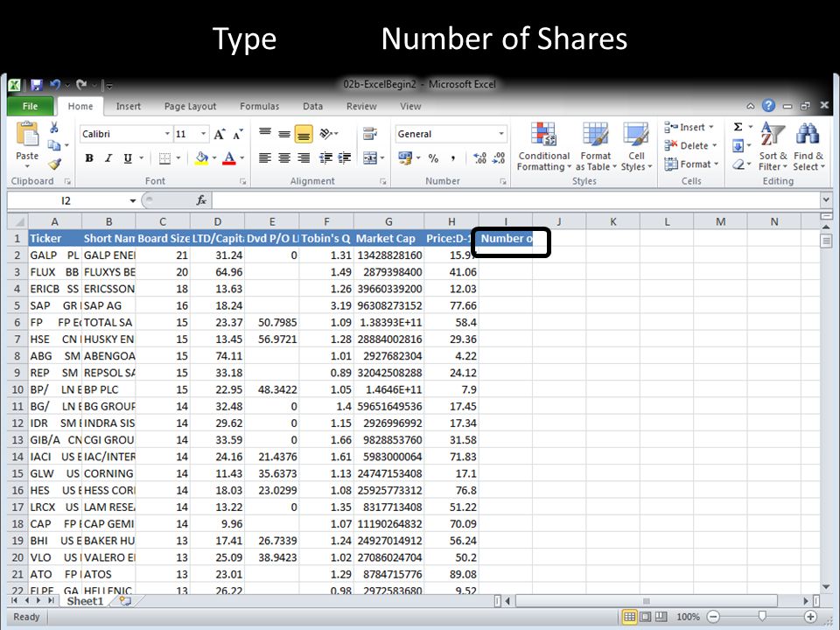Screen dimensions: 840x630
Task: Select column G header
Action: (388, 221)
